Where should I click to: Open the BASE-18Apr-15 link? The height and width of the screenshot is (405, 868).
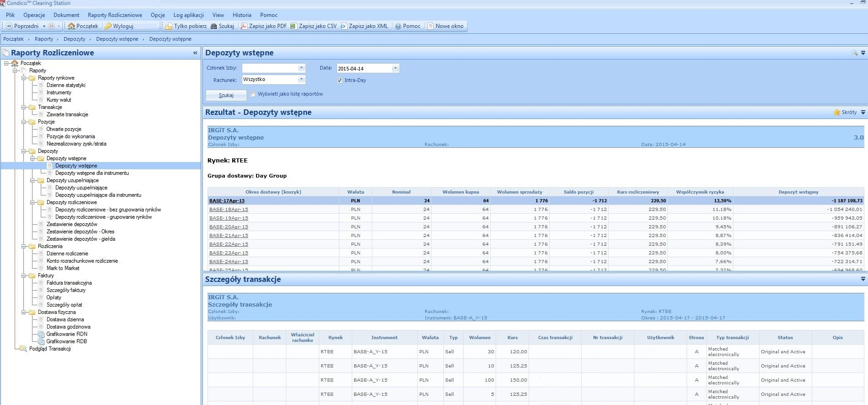point(229,209)
